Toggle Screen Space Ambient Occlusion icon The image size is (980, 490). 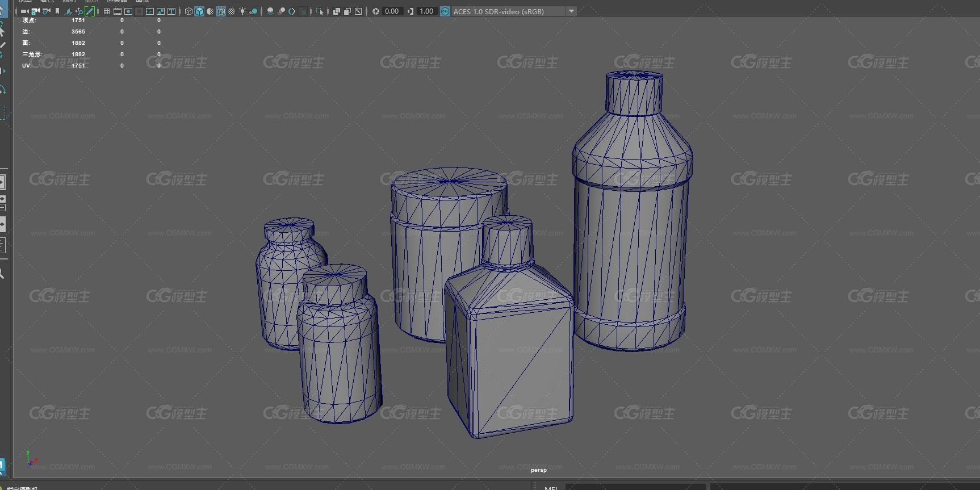click(270, 11)
